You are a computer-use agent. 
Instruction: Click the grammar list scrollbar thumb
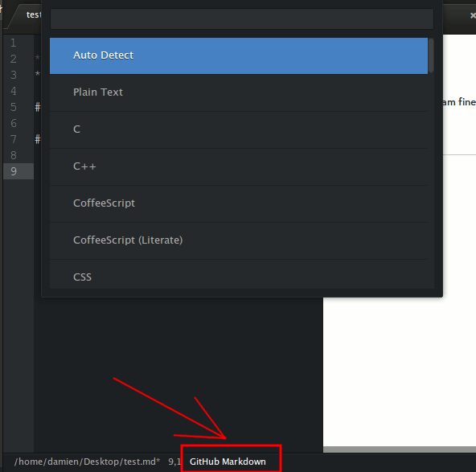click(431, 55)
